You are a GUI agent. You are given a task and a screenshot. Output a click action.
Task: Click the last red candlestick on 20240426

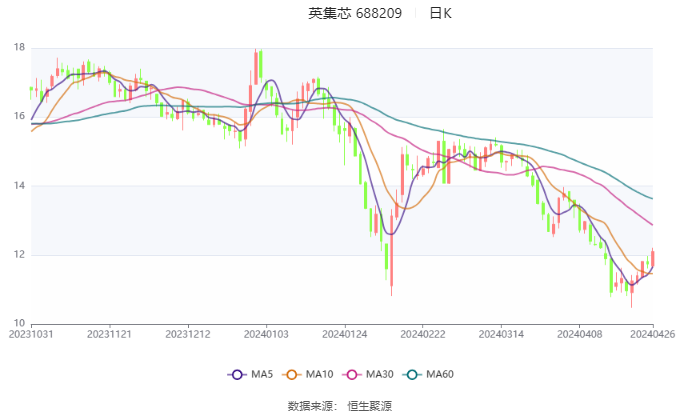pos(652,258)
